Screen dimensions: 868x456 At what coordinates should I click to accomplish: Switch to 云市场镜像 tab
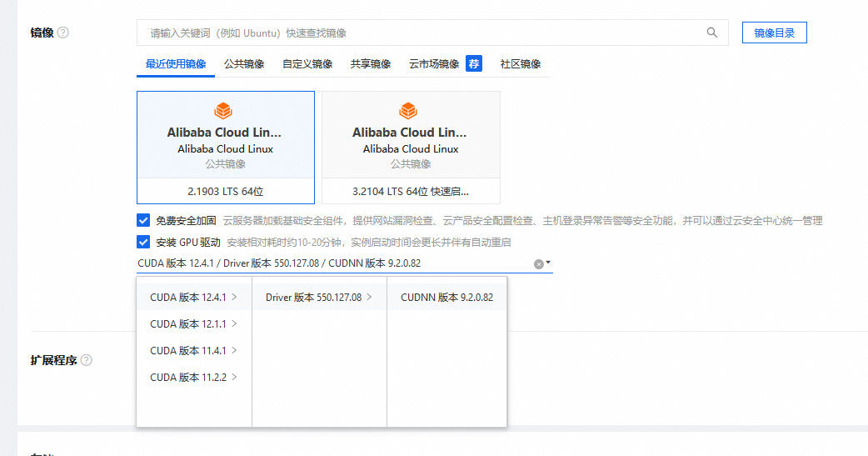434,64
